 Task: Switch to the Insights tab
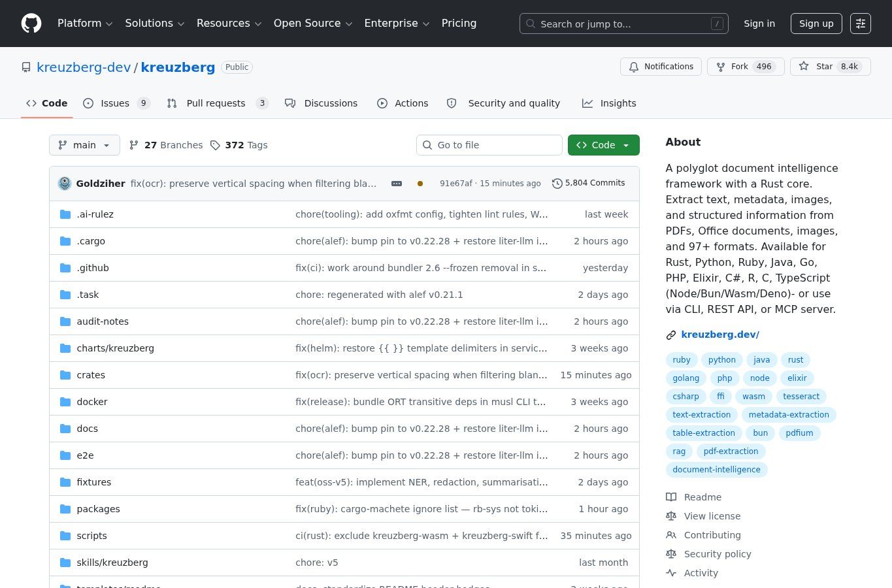tap(609, 103)
